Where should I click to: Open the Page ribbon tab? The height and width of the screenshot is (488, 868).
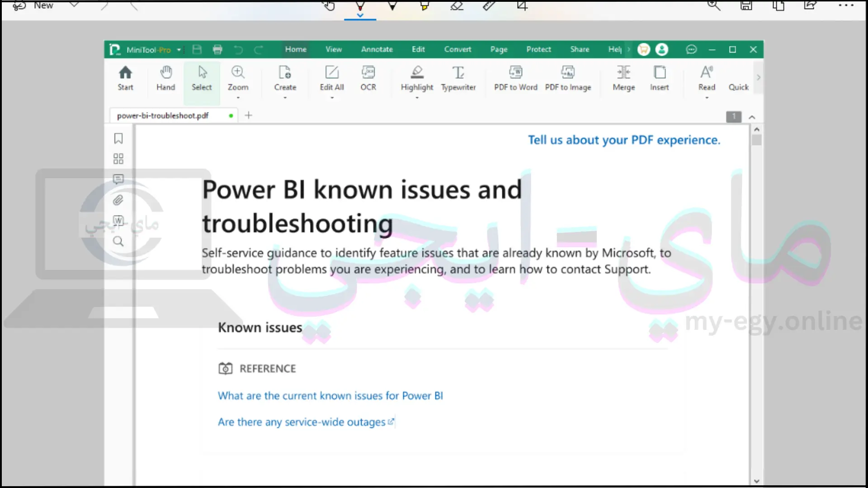click(499, 49)
